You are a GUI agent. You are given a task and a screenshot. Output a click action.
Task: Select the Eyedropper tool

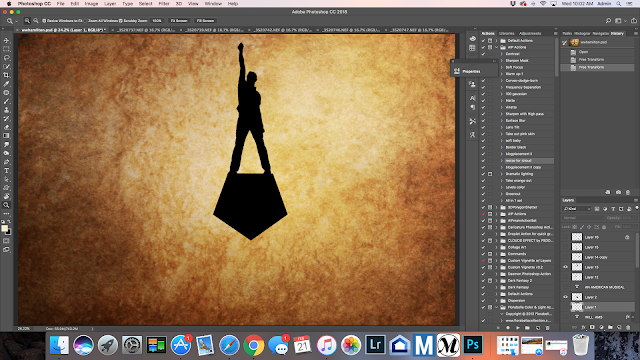(6, 84)
